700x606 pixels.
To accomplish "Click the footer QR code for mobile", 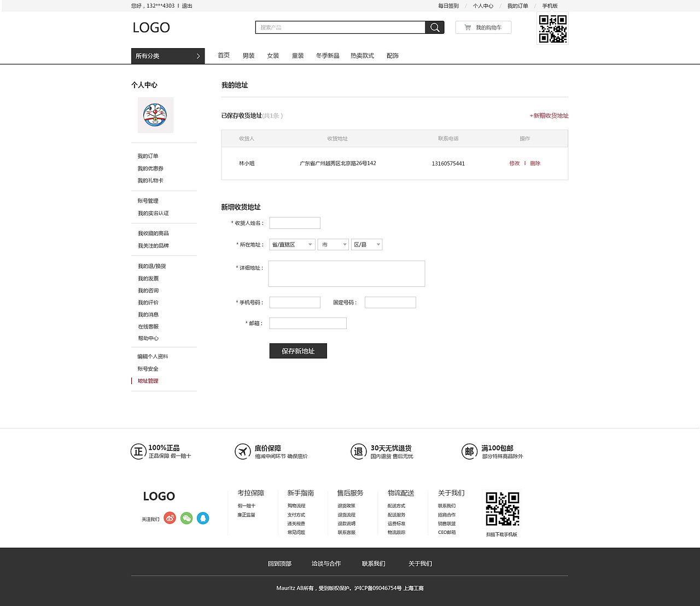I will coord(503,509).
